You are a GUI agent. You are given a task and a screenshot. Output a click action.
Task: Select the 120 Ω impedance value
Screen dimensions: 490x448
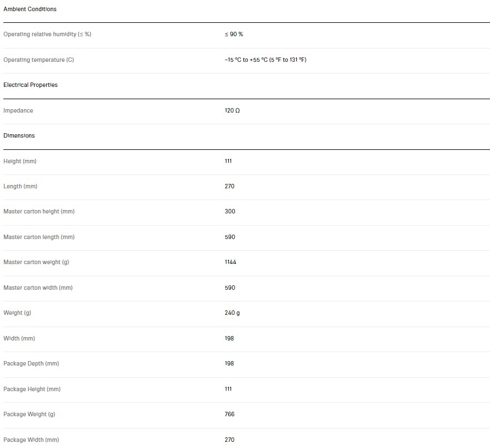pyautogui.click(x=232, y=111)
